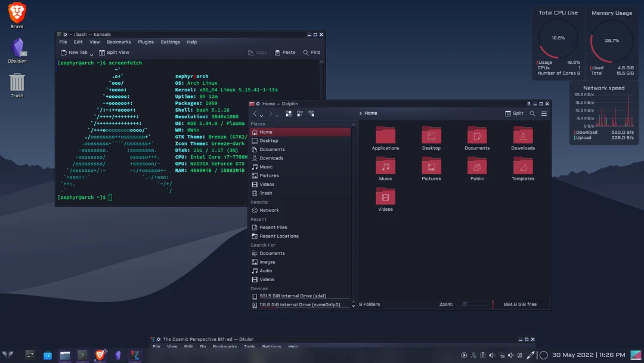The width and height of the screenshot is (644, 363).
Task: Click the Split view button in Dolphin
Action: click(513, 113)
